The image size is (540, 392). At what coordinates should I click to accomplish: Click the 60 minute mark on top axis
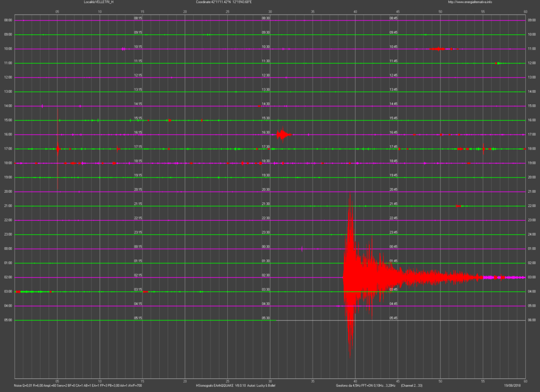526,12
